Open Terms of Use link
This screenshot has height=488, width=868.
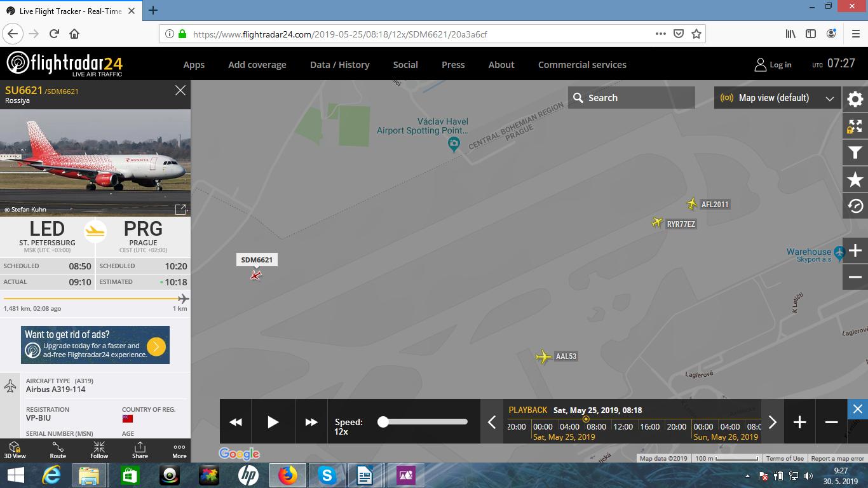pyautogui.click(x=785, y=458)
